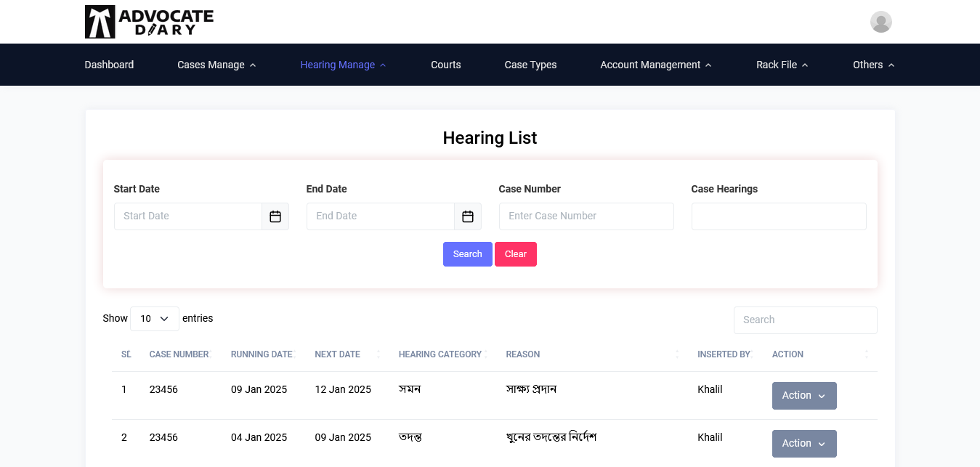980x467 pixels.
Task: Open the Start Date calendar picker icon
Action: [x=275, y=216]
